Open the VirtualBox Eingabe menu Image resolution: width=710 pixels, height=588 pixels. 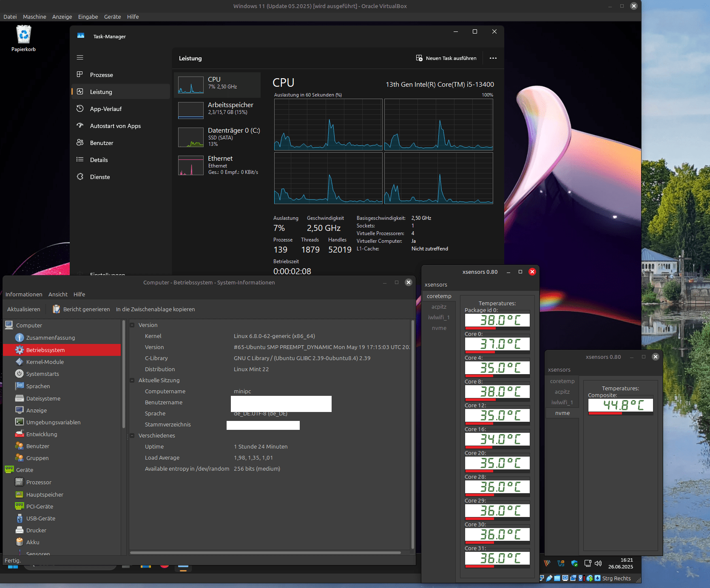[x=88, y=17]
